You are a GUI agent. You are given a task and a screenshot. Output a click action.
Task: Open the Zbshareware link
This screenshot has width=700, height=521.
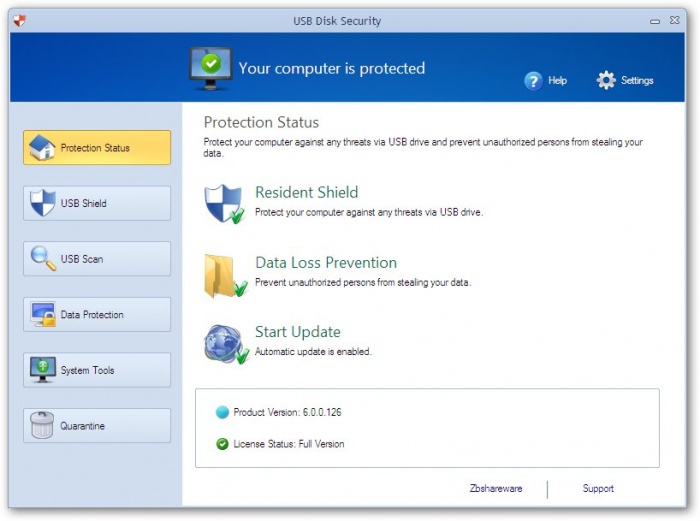(496, 489)
